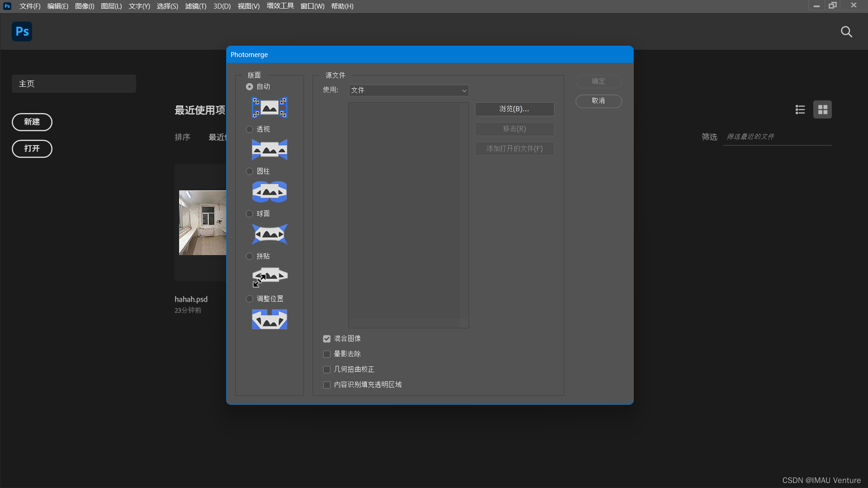Click the Ps icon in title bar
Screen dimensions: 868x488
[7, 6]
